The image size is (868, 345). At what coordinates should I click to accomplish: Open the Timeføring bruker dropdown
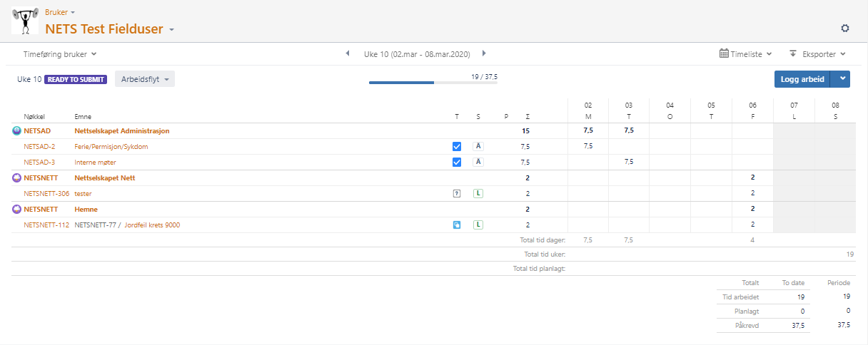pos(60,53)
